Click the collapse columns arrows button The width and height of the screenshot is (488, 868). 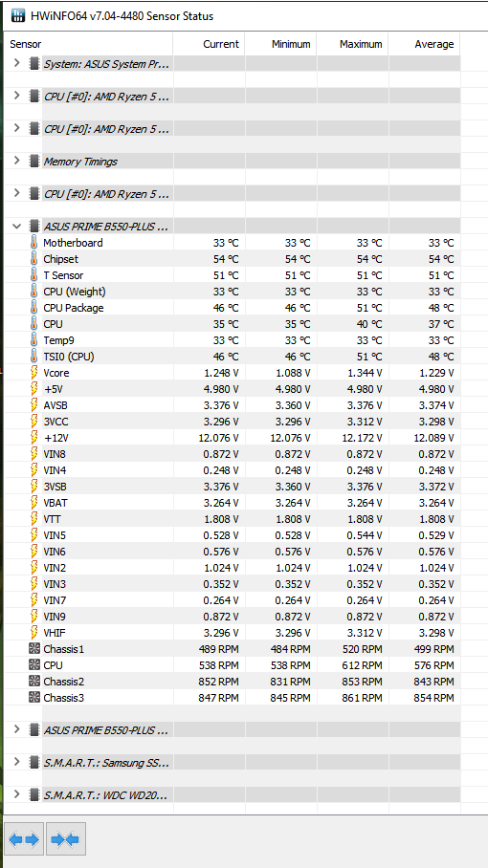pyautogui.click(x=66, y=839)
